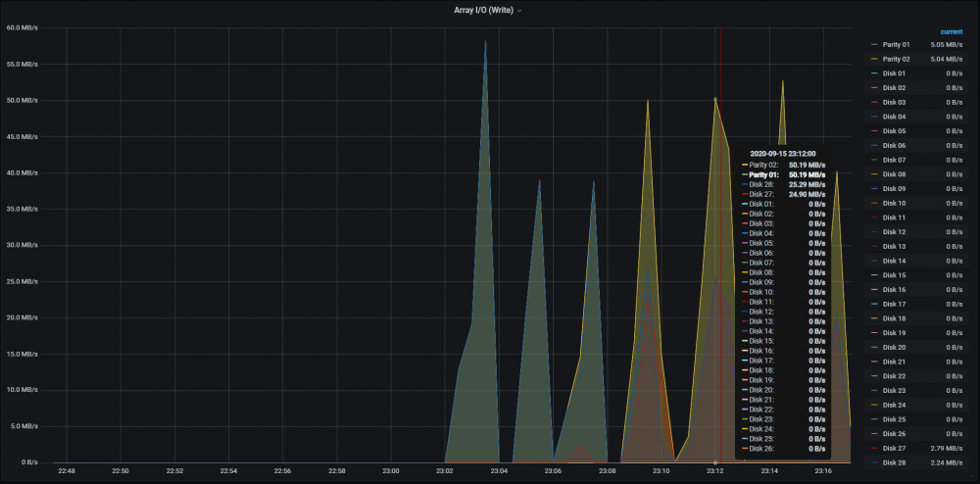Click the Disk 12 legend label

pyautogui.click(x=894, y=231)
